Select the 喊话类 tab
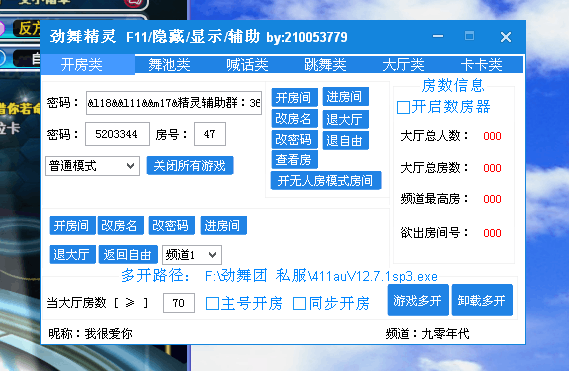The image size is (569, 371). pyautogui.click(x=247, y=65)
